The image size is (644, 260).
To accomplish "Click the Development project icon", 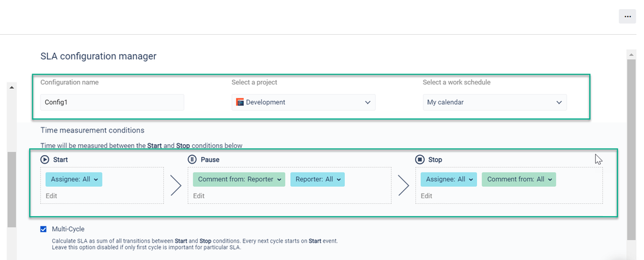I will [x=240, y=102].
